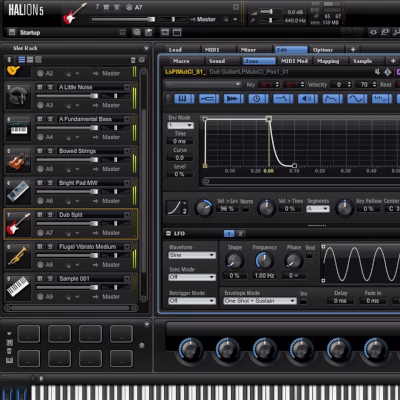The height and width of the screenshot is (400, 400).
Task: Open the MIDI Mod tab
Action: coord(294,61)
